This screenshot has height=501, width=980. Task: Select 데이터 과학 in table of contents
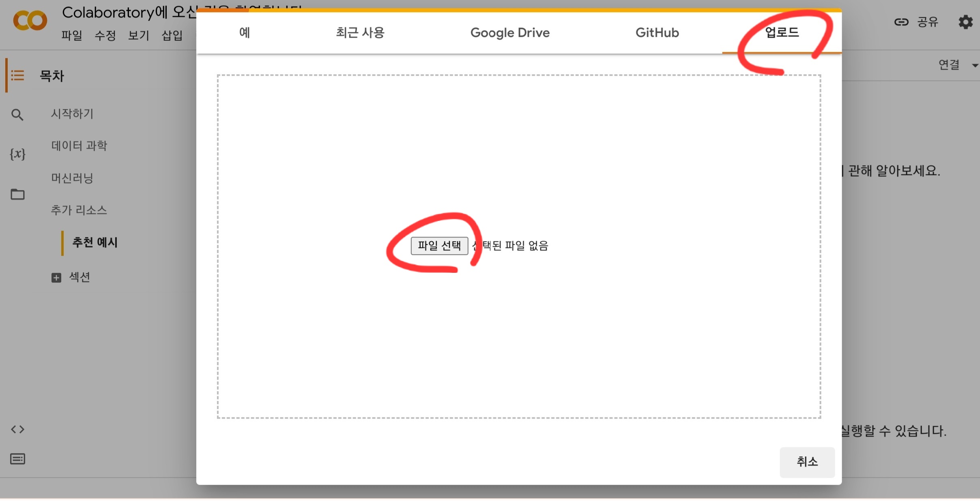click(x=79, y=146)
